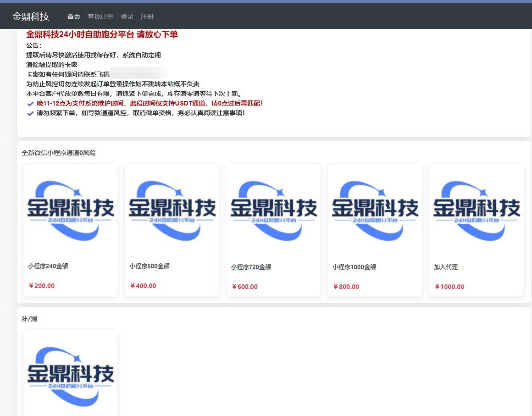
Task: Select the 小程序500金额 title
Action: (x=150, y=266)
